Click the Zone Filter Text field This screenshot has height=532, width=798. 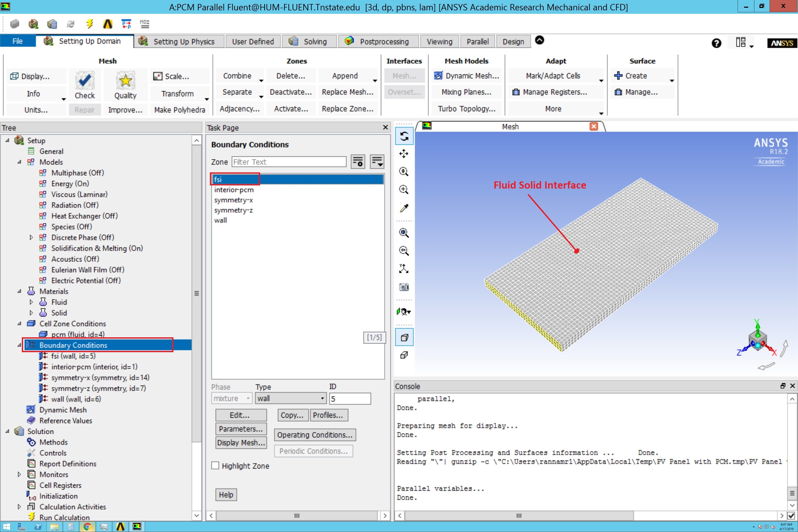[x=289, y=162]
